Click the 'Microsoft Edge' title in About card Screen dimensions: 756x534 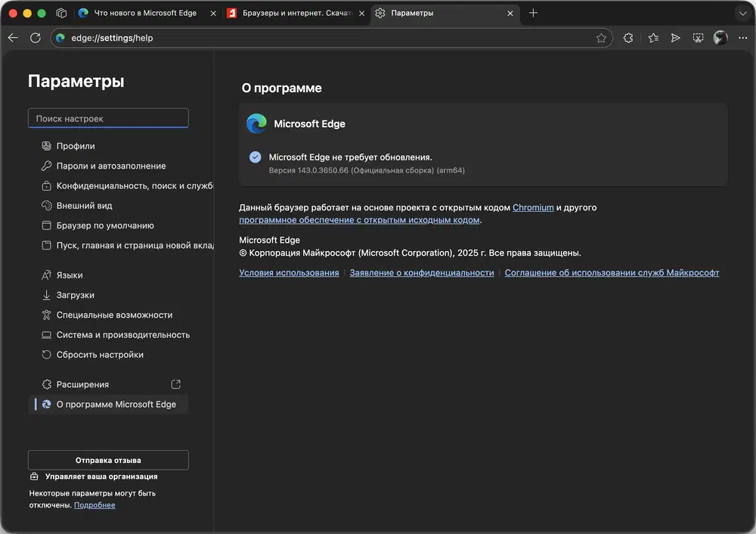click(309, 124)
